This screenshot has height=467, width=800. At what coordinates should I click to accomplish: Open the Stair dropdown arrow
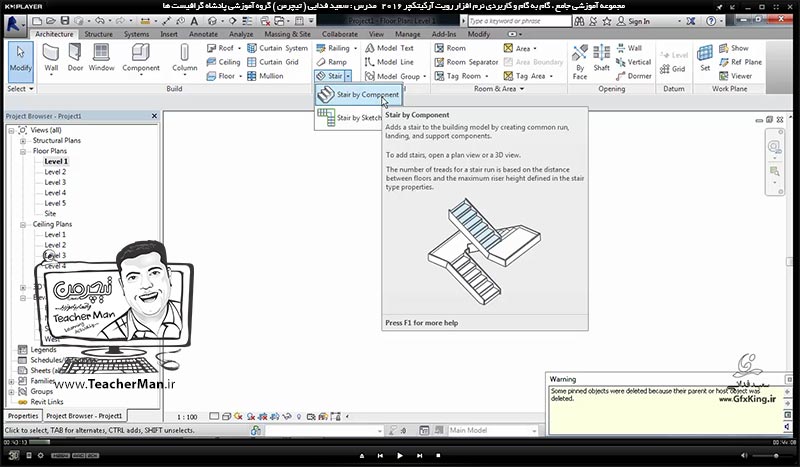348,76
